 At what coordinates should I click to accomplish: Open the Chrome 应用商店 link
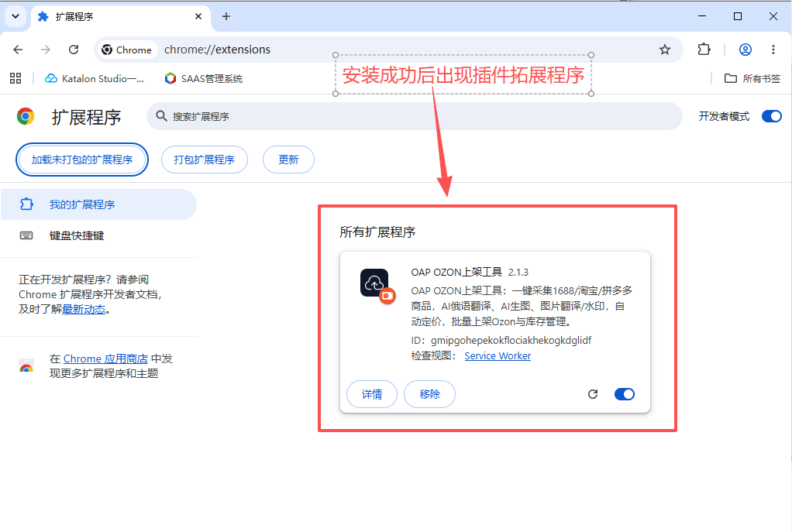[x=105, y=359]
